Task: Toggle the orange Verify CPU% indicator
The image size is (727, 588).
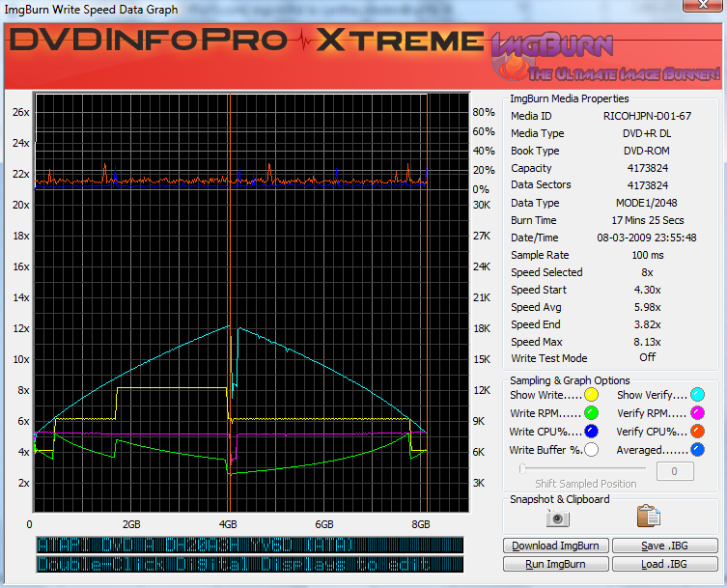Action: point(697,432)
